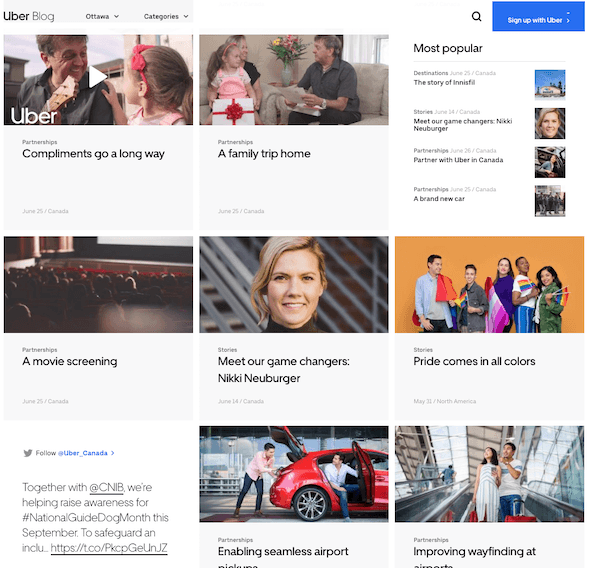Open article 'Enabling seamless airport pickups'
This screenshot has height=568, width=594.
[283, 558]
